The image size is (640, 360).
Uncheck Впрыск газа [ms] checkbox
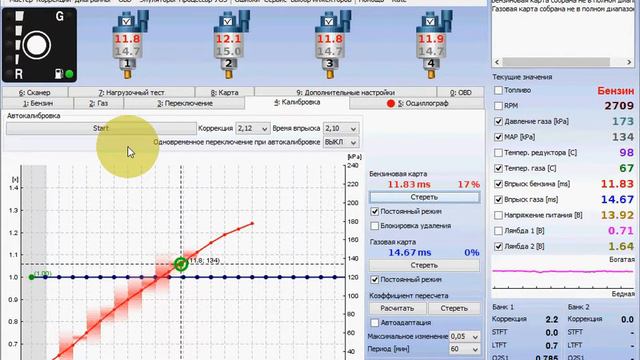coord(498,200)
